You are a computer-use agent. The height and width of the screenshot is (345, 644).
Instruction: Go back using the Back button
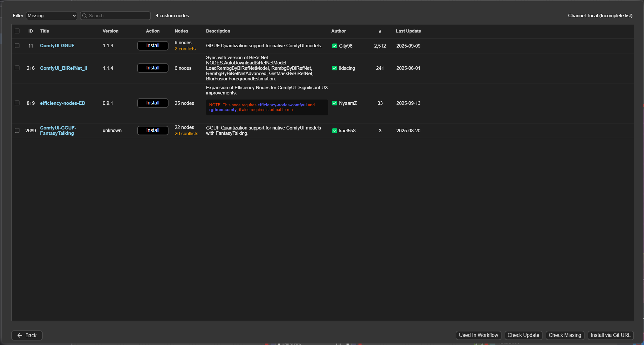click(27, 335)
